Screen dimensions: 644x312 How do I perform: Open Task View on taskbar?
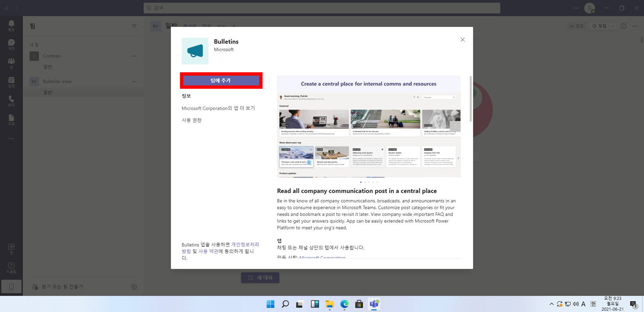(300, 304)
